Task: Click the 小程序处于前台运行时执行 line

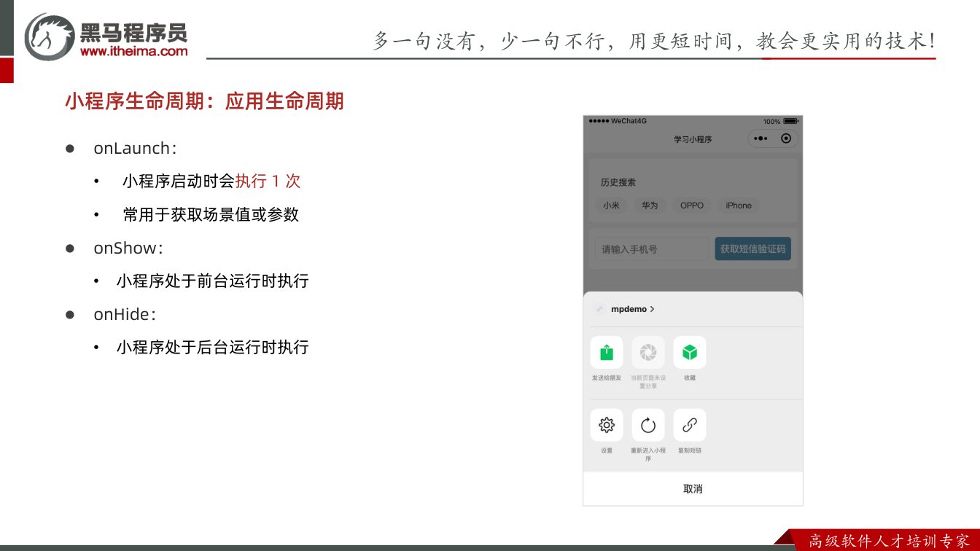Action: coord(213,281)
